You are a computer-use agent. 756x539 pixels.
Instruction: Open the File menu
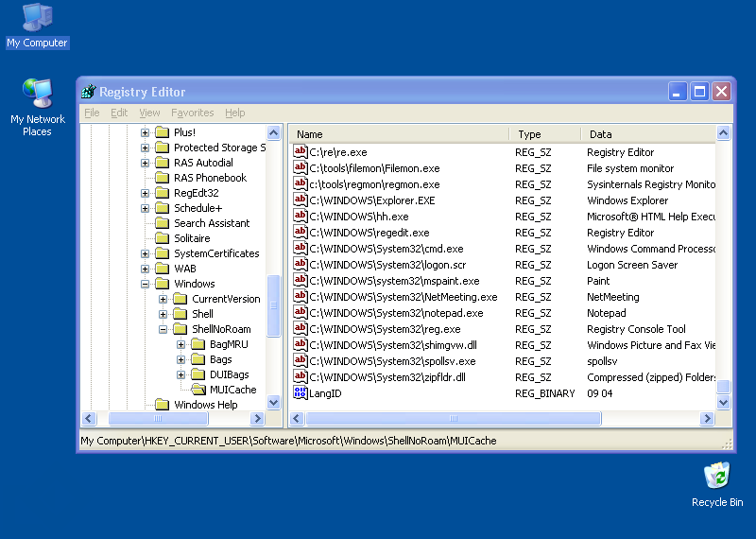pos(92,113)
